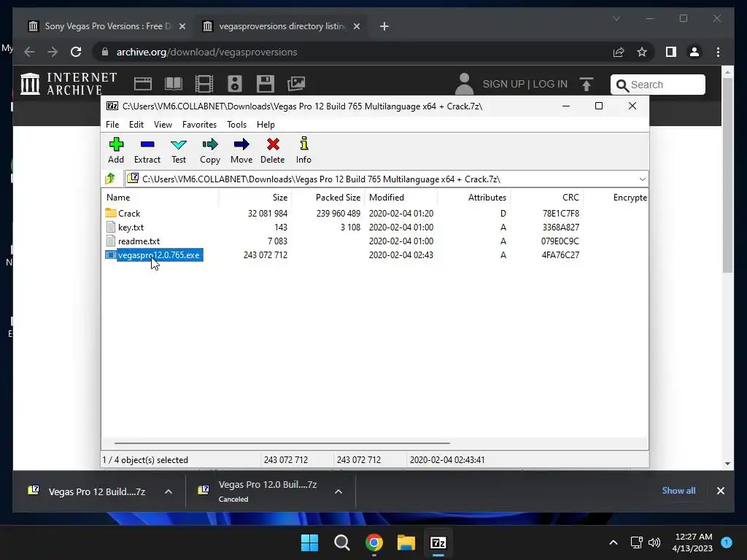Select the Copy toolbar icon
Screen dimensions: 747x560
[x=209, y=144]
